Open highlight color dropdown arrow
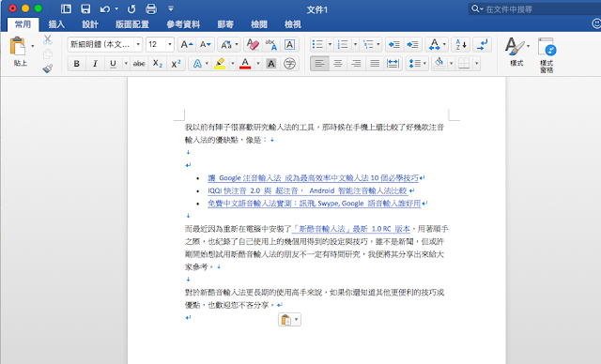 tap(232, 64)
